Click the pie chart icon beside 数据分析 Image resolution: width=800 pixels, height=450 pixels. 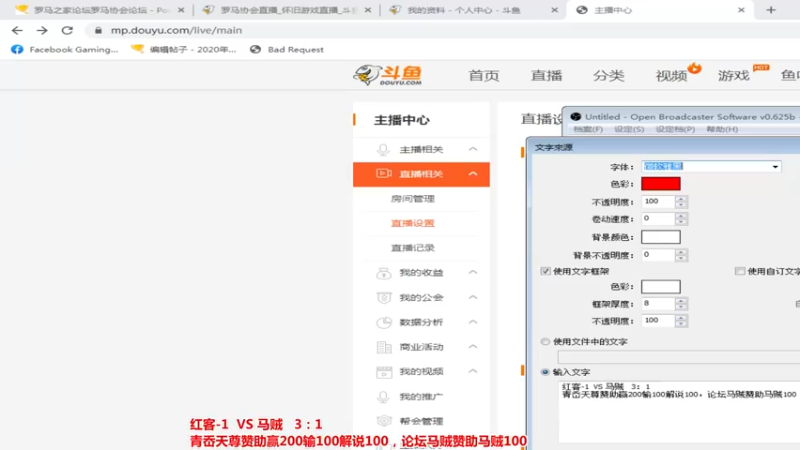[384, 322]
